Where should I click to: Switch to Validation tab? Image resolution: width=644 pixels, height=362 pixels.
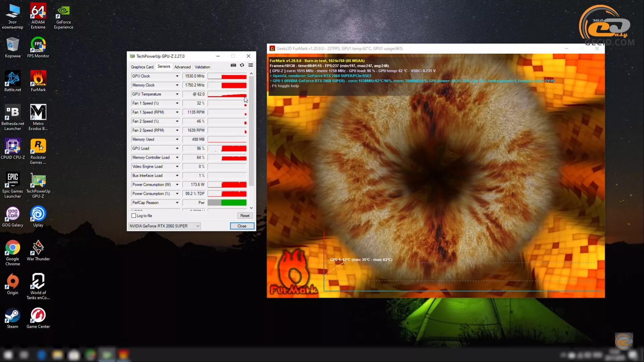pos(202,67)
